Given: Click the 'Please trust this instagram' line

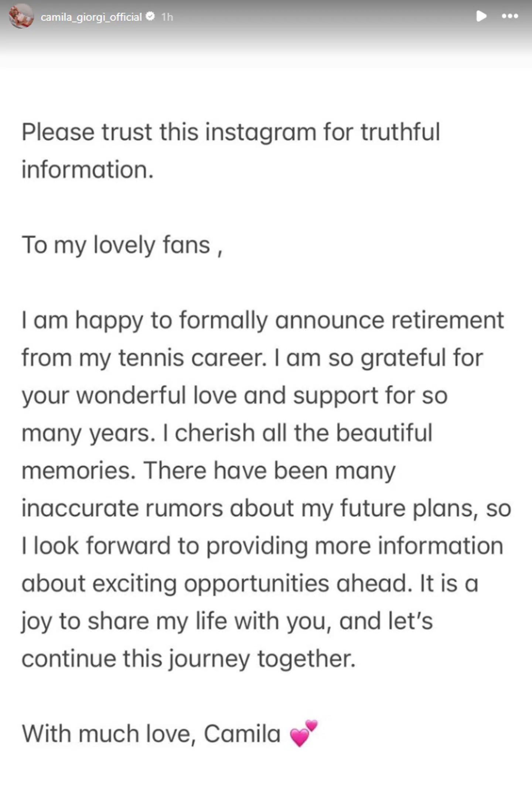Looking at the screenshot, I should coord(231,132).
